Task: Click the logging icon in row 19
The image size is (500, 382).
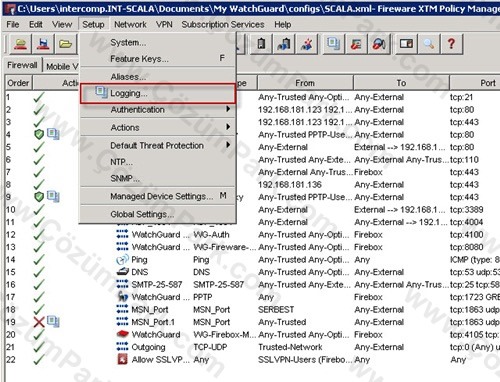Action: pos(53,321)
